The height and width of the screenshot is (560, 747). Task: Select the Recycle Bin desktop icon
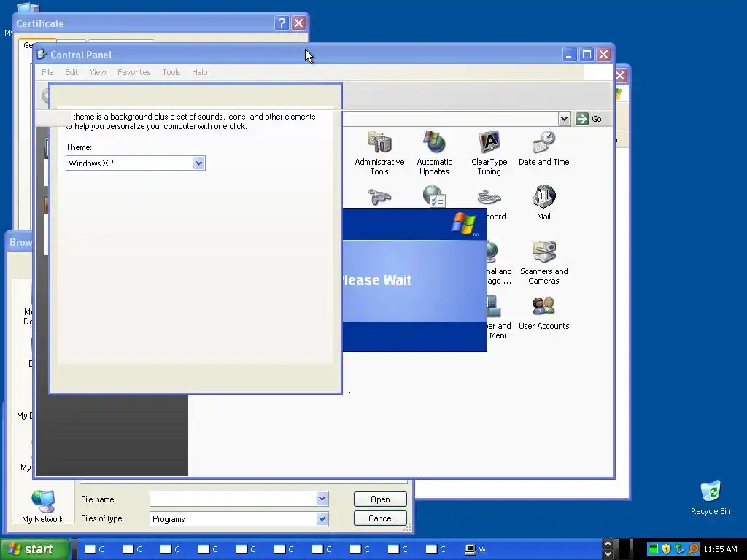click(711, 497)
